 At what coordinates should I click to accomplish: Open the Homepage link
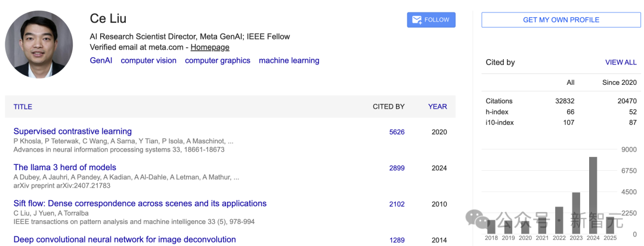point(210,47)
